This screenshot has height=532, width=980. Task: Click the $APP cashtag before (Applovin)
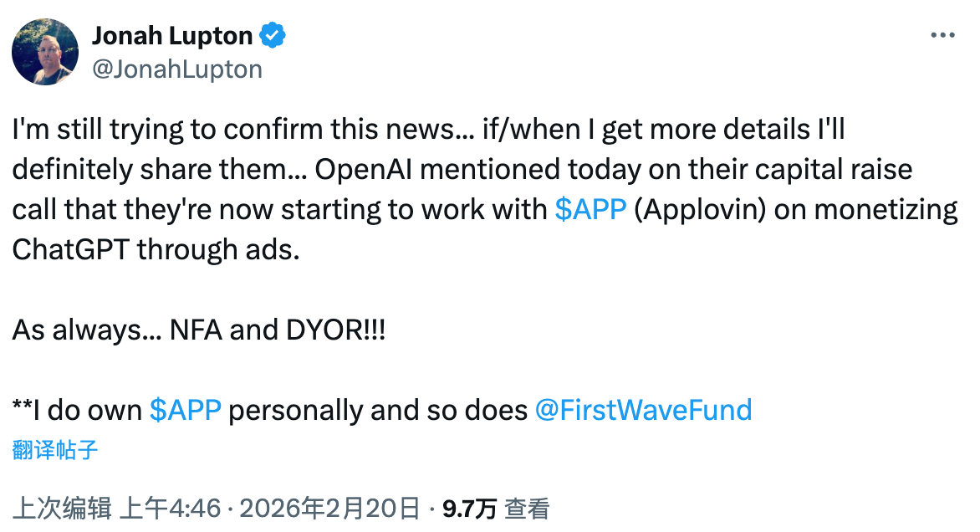pos(590,209)
